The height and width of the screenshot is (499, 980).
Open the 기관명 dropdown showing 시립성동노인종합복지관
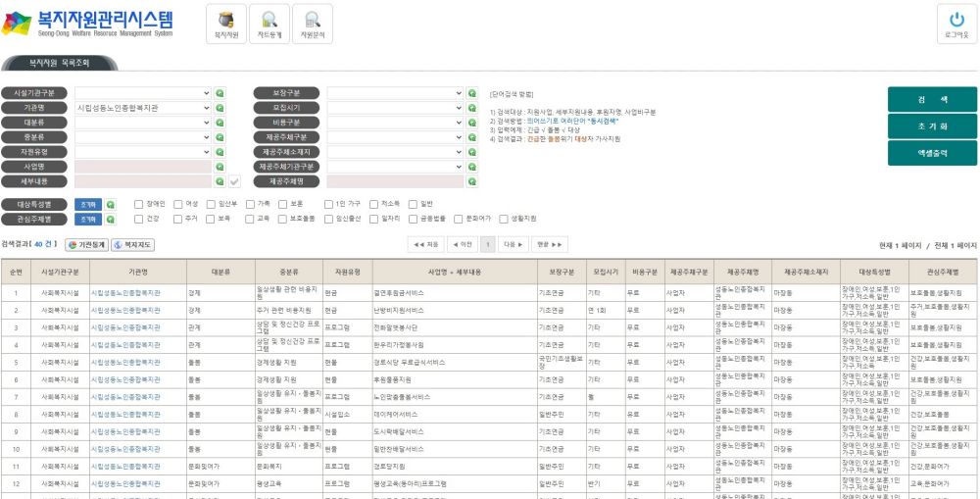[143, 108]
